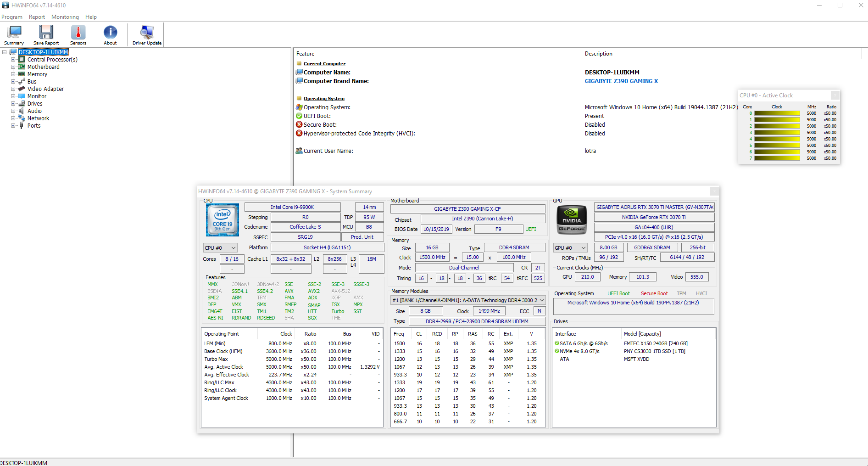This screenshot has width=868, height=466.
Task: Click the EMTEC X150 240GB drive entry
Action: click(x=656, y=343)
